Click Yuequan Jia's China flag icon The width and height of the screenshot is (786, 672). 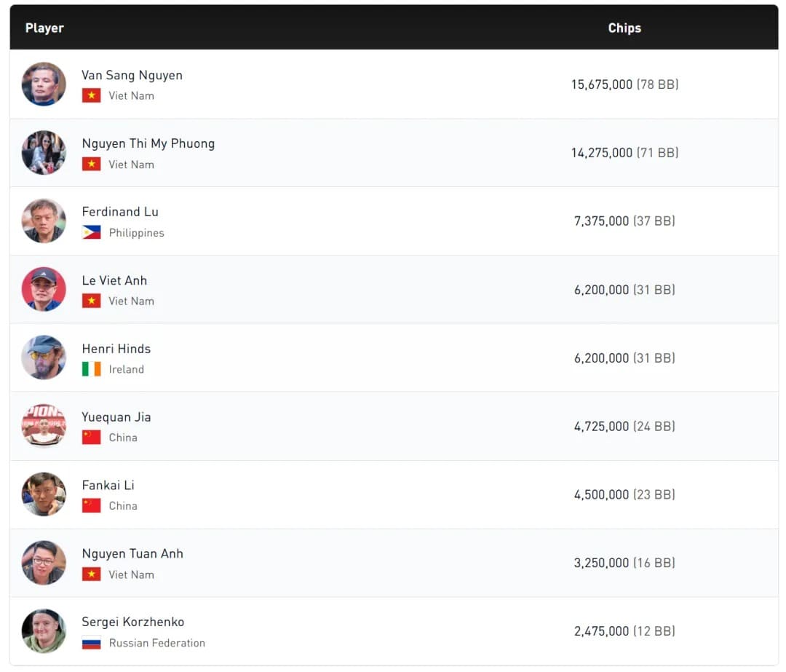(x=91, y=438)
